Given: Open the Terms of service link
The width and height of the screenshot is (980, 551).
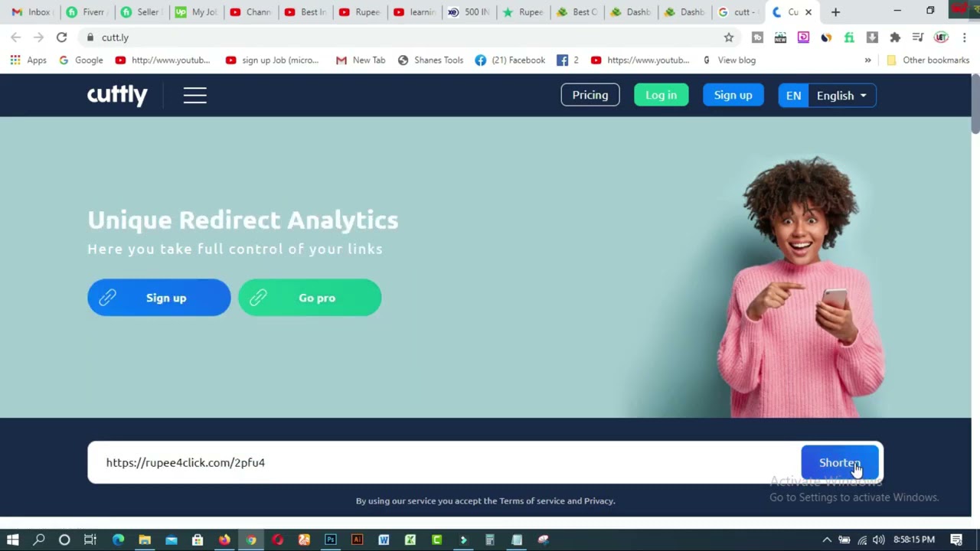Looking at the screenshot, I should pos(532,500).
